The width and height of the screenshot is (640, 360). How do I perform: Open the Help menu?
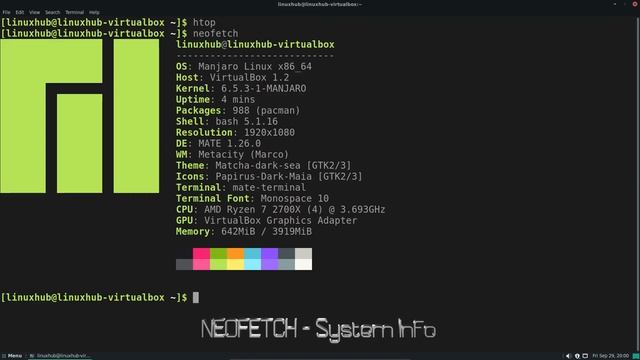pyautogui.click(x=94, y=12)
